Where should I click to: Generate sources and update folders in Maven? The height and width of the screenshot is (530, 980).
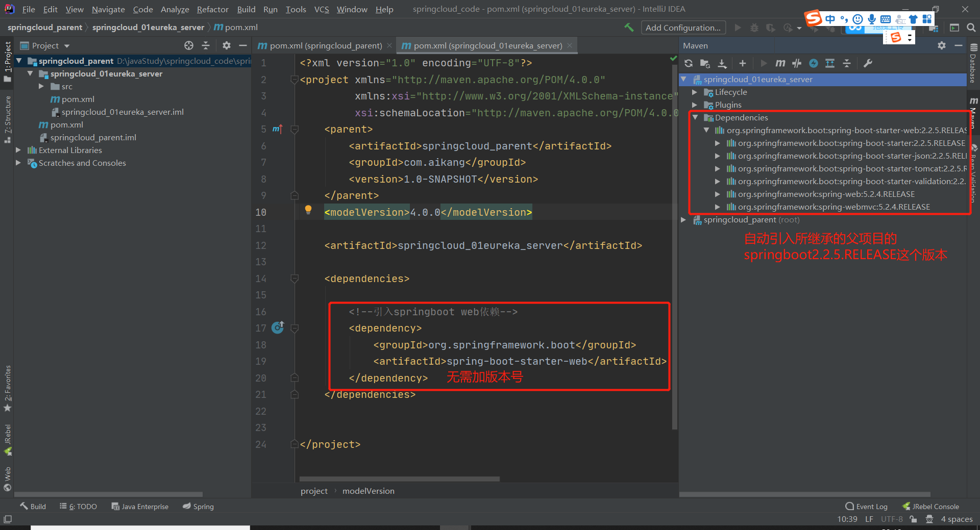pyautogui.click(x=705, y=63)
